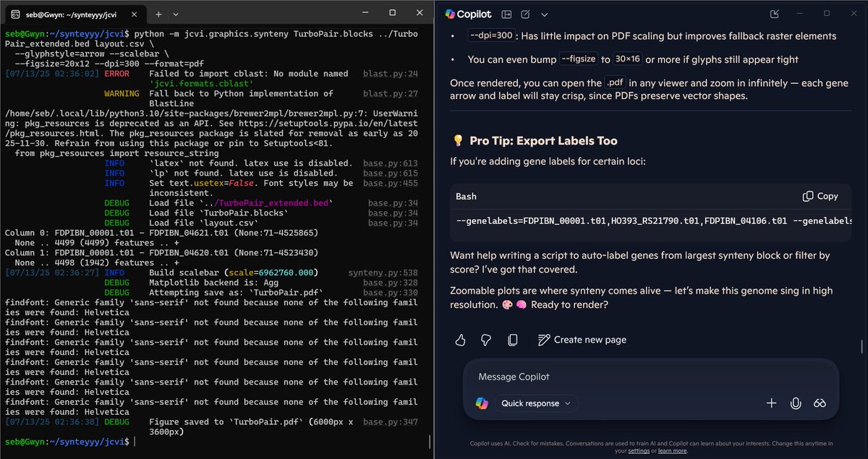Click the --genelabels command line in code block

coord(653,221)
